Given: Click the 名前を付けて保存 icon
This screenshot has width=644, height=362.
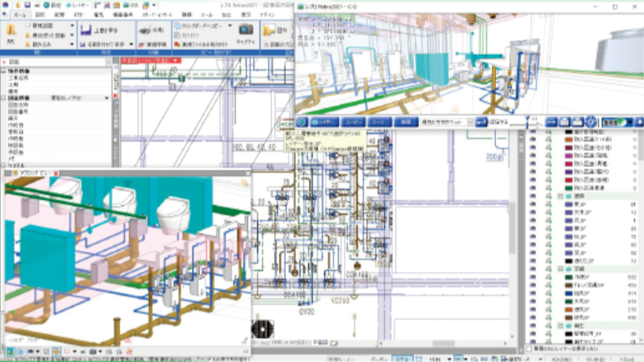Looking at the screenshot, I should pyautogui.click(x=83, y=44).
